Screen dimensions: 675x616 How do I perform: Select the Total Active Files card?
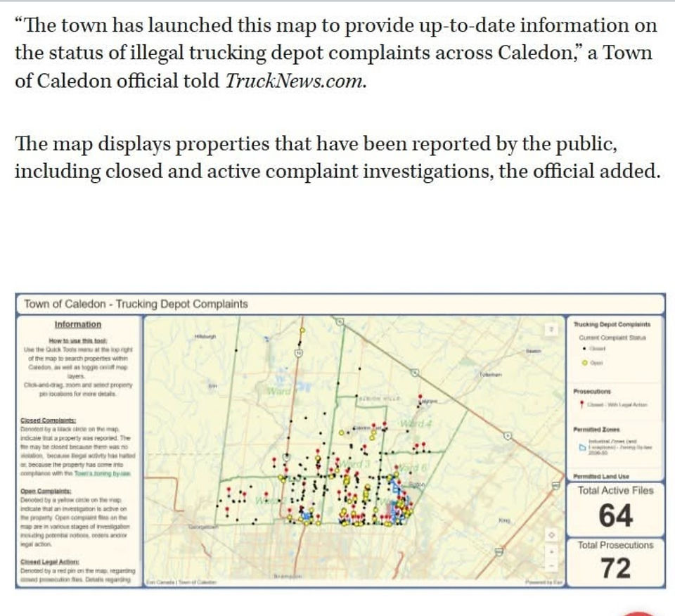tap(616, 509)
